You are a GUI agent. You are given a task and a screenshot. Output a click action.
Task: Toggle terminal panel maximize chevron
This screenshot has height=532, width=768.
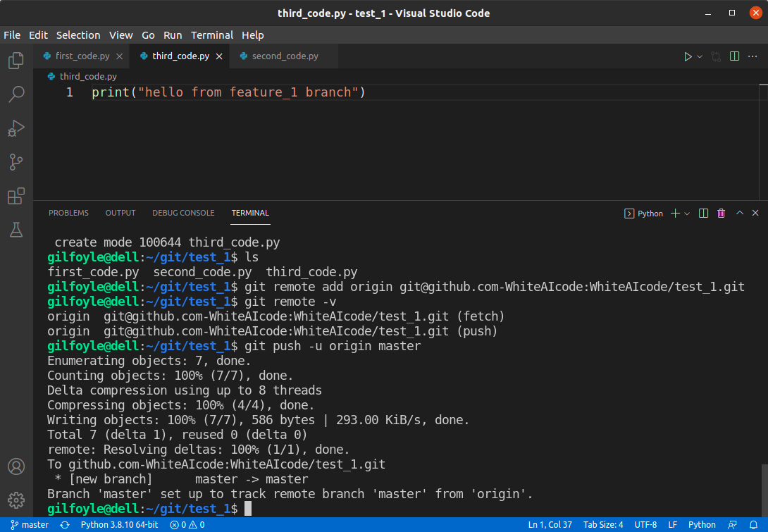[738, 212]
